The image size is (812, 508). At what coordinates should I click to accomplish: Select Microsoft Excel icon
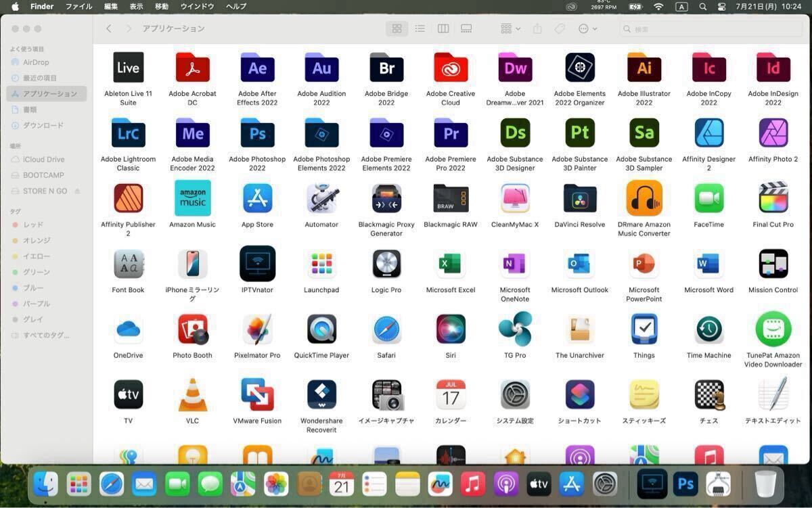[x=451, y=264]
